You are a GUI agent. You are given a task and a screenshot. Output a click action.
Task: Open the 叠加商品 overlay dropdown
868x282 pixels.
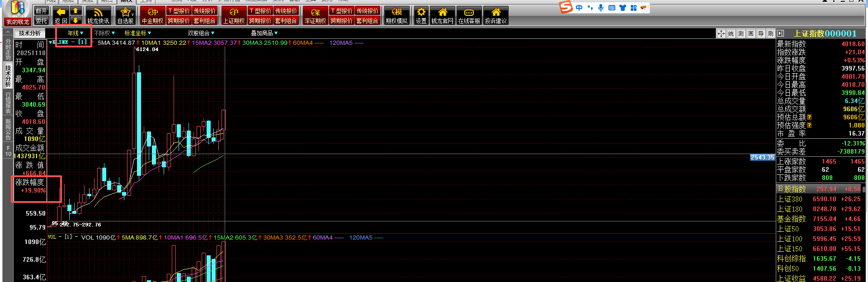click(264, 33)
